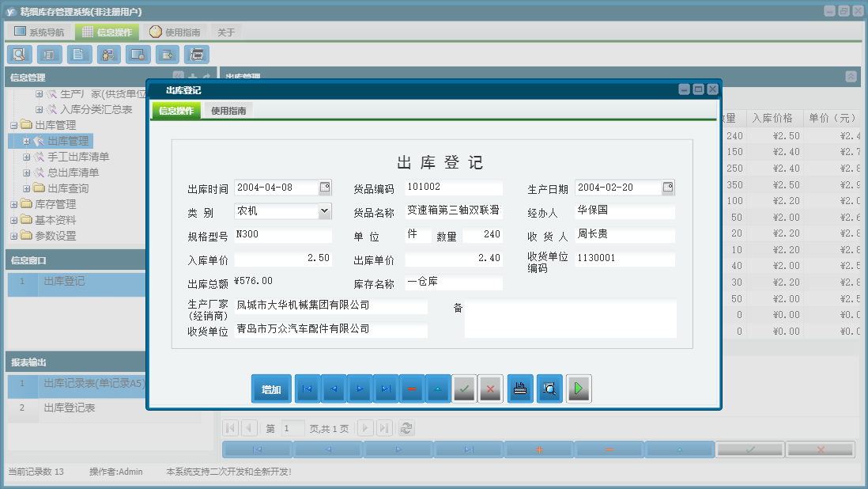Click the 生产厂家 field with 凤城市大华机械集团有限公司

point(331,305)
